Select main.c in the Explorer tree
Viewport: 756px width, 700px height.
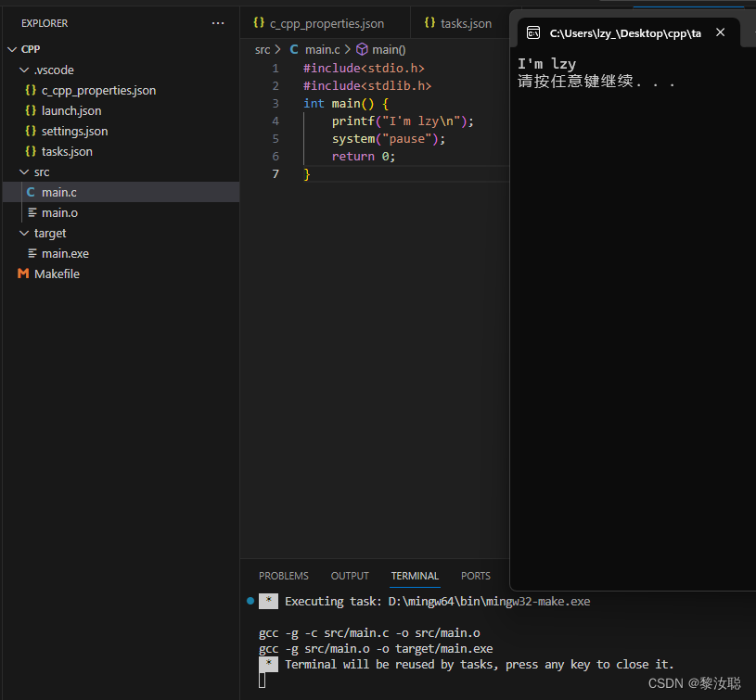coord(121,192)
